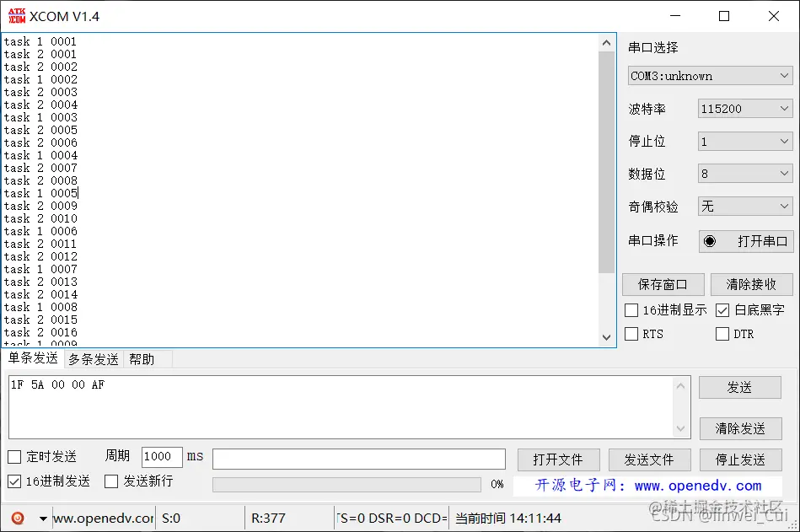
Task: Disable the 16进制发送 hex send option
Action: click(13, 482)
